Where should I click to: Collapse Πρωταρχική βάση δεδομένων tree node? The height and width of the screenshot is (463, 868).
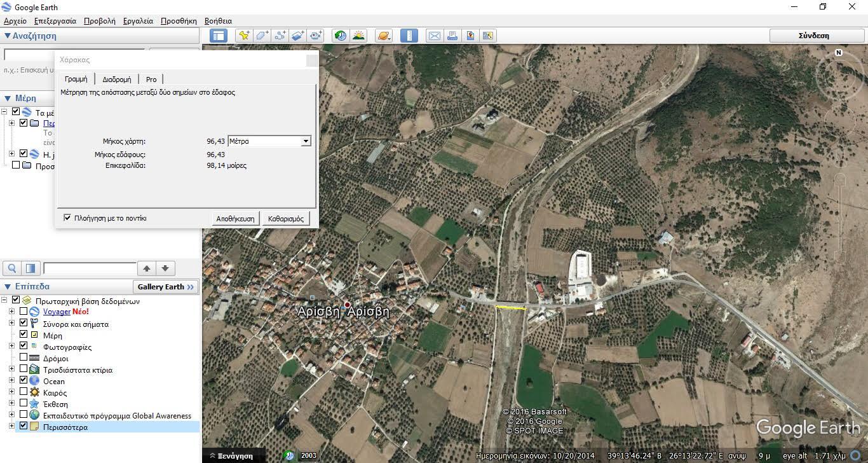point(4,300)
